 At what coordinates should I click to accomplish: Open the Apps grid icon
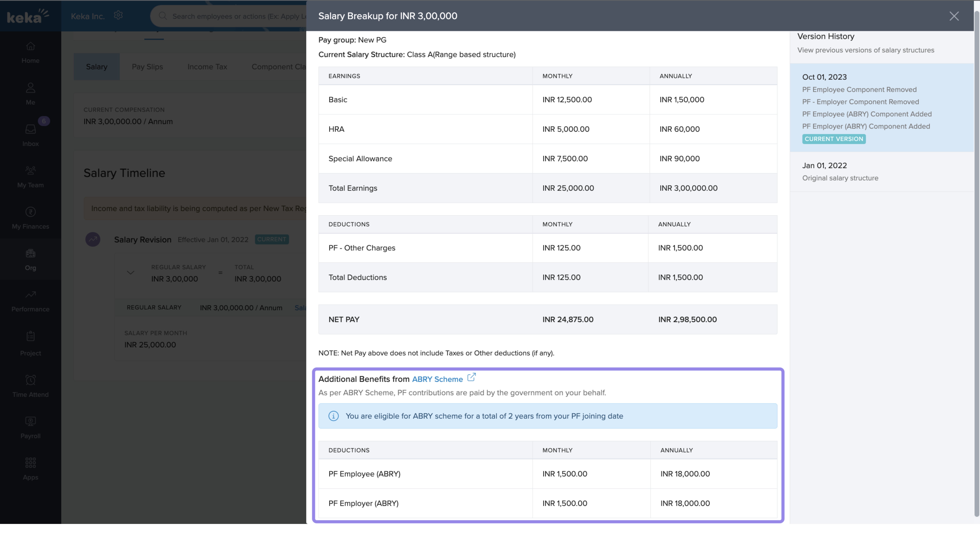tap(30, 463)
